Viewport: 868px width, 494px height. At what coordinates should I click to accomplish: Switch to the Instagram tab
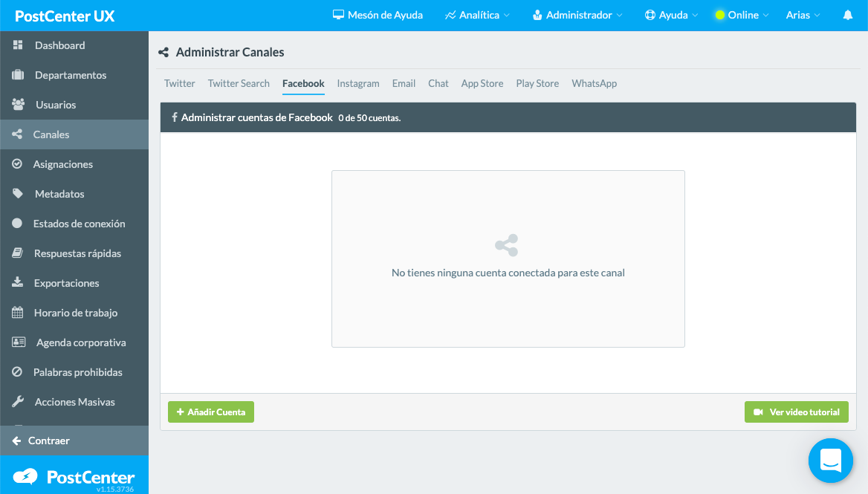pos(358,83)
